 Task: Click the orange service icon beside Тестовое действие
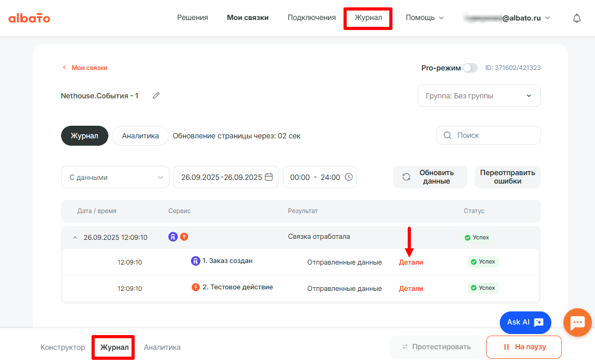[195, 288]
